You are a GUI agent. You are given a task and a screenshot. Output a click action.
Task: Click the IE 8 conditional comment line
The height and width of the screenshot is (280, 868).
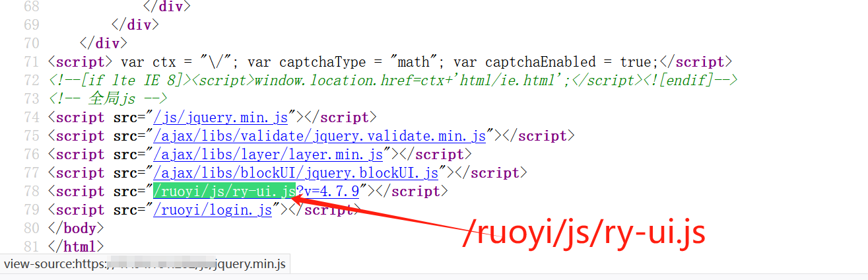pos(393,81)
